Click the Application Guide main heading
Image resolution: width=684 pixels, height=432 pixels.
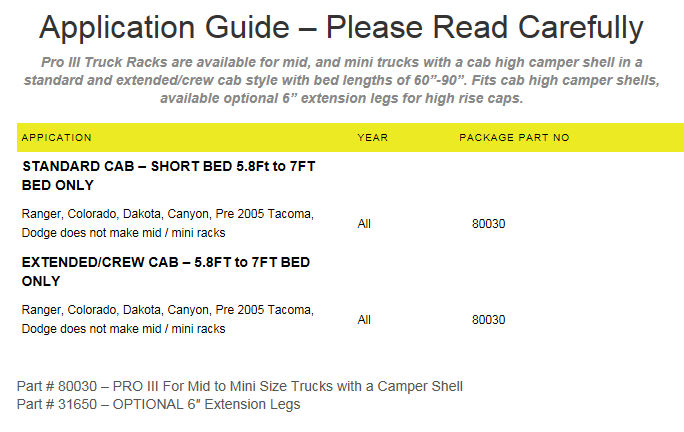pos(341,27)
